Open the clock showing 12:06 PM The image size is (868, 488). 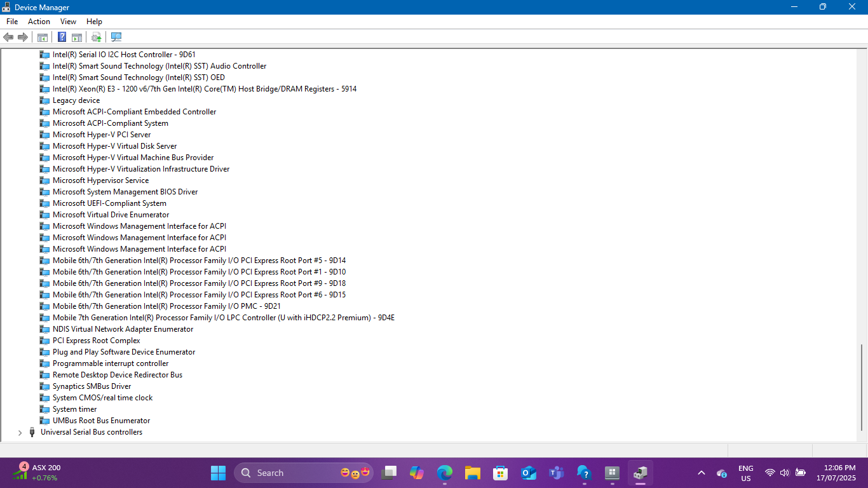tap(836, 473)
